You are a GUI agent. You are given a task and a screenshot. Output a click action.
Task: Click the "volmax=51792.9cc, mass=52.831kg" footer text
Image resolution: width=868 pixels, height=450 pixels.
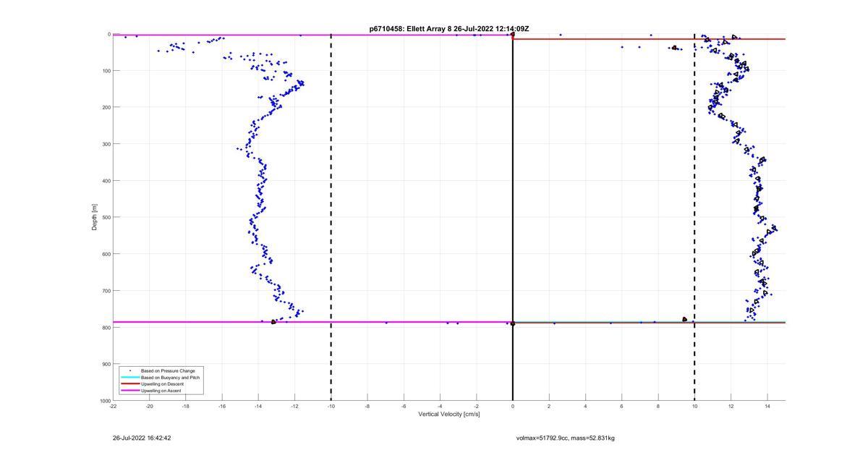(x=566, y=438)
